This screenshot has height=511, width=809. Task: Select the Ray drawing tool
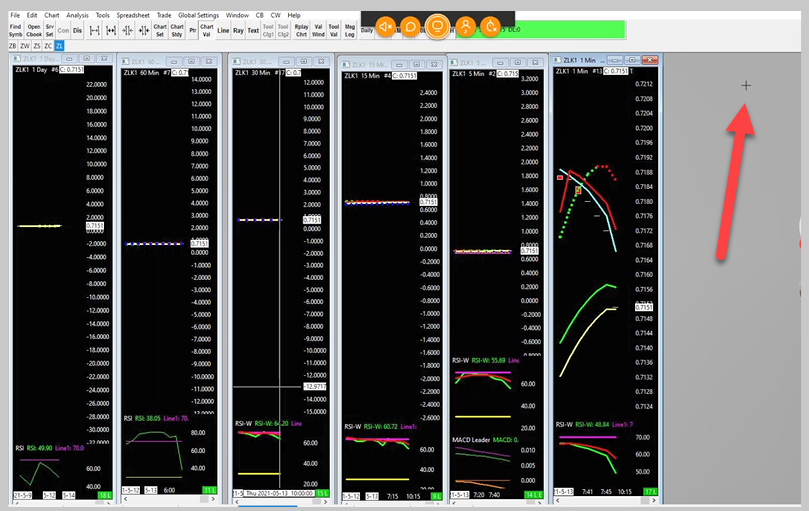(238, 30)
